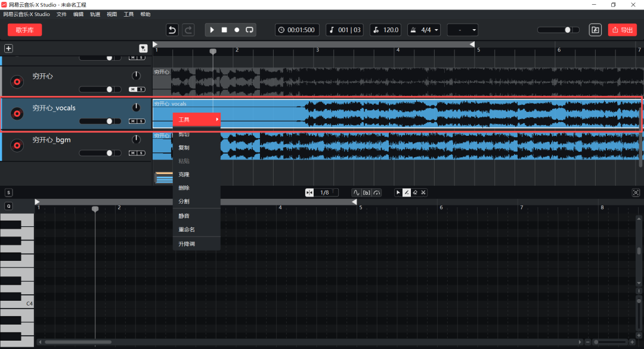Click the stop button in transport controls
This screenshot has height=349, width=644.
tap(224, 30)
